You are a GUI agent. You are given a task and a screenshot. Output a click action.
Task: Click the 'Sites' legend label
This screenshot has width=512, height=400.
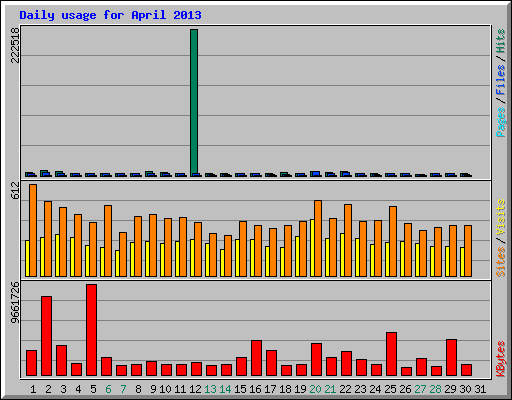(x=501, y=262)
